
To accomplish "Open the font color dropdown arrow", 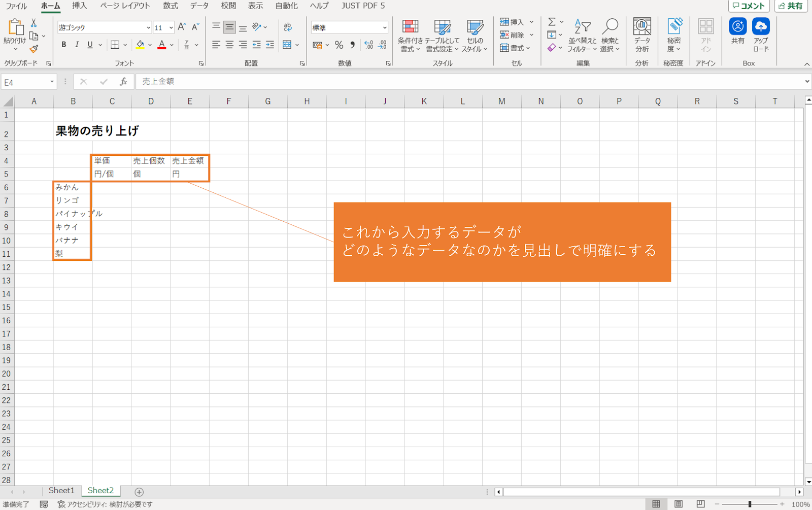I will (x=172, y=45).
